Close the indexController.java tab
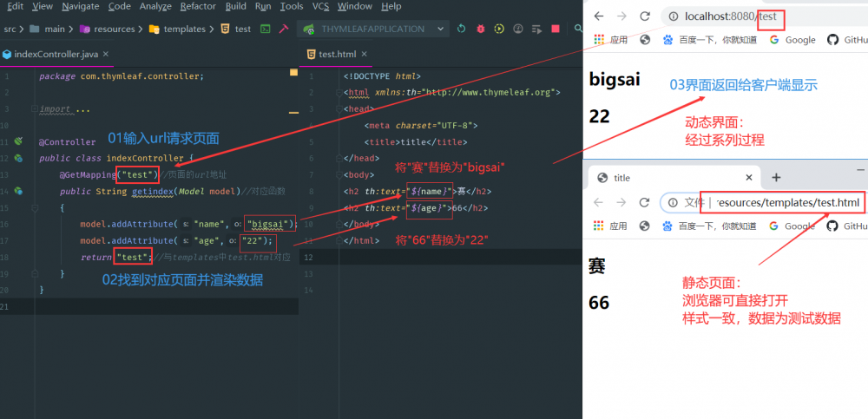Viewport: 868px width, 419px height. point(106,54)
